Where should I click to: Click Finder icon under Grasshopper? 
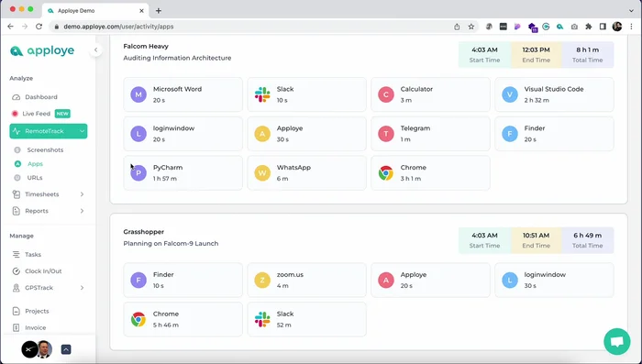coord(138,280)
